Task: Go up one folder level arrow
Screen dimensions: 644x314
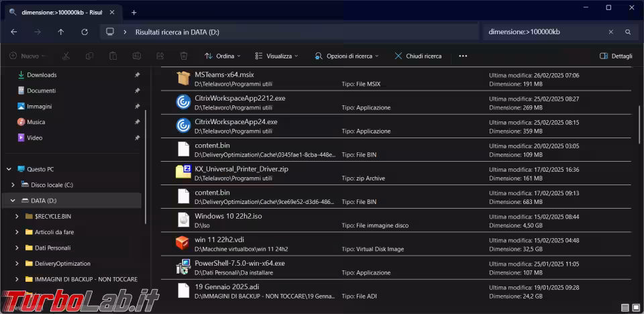Action: (61, 32)
